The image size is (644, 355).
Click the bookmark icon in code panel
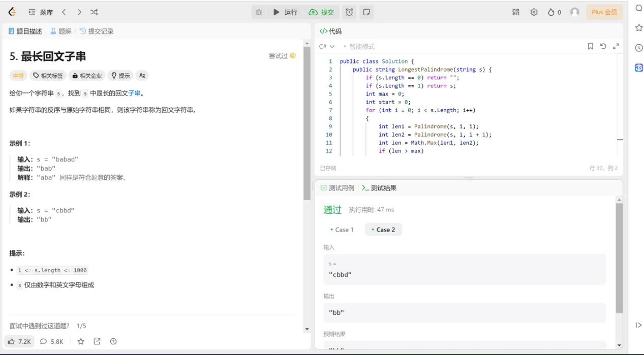[x=591, y=46]
